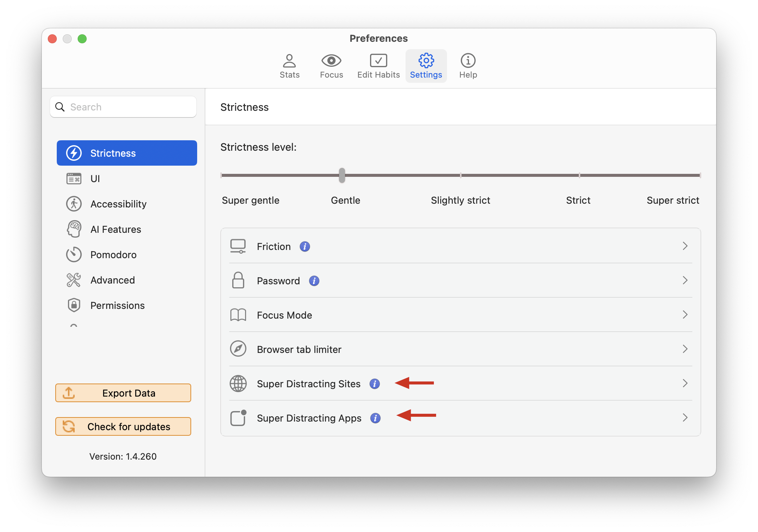Screen dimensions: 758x532
Task: Click Export Data button
Action: pos(123,393)
